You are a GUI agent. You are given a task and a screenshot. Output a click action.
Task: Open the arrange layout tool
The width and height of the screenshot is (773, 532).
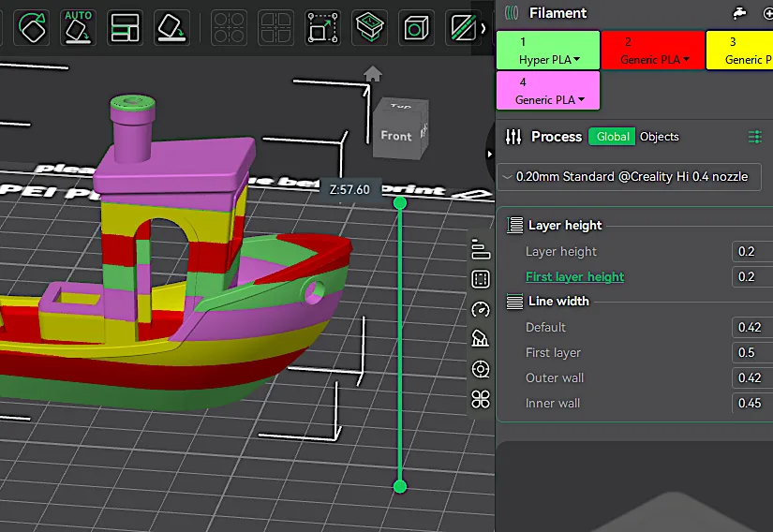(125, 27)
